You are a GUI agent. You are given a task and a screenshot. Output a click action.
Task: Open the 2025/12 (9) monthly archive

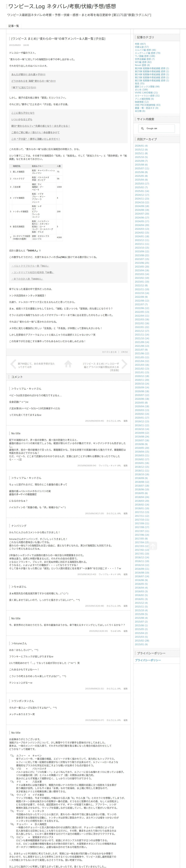click(x=141, y=150)
